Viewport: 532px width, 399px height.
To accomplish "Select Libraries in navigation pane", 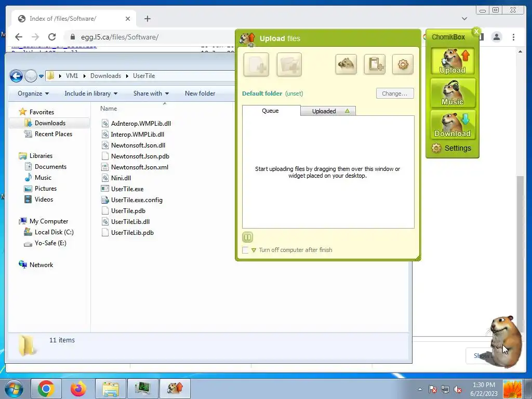I will pos(41,156).
